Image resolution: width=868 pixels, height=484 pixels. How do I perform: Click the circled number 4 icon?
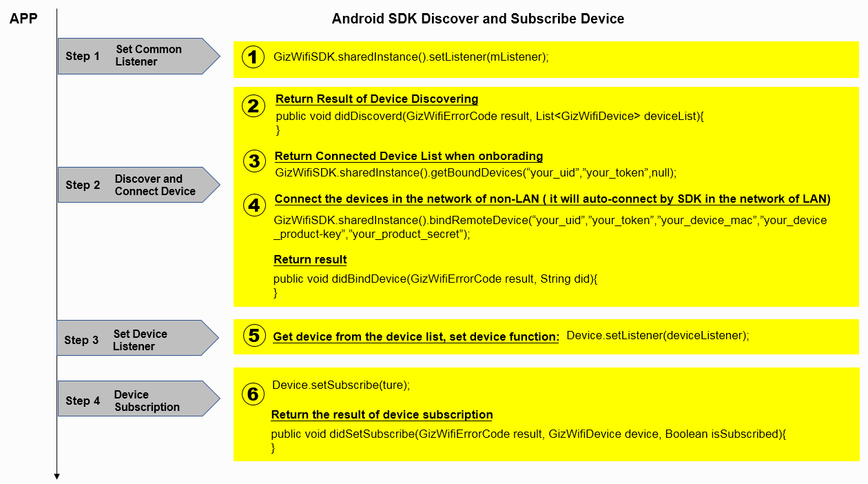coord(253,205)
